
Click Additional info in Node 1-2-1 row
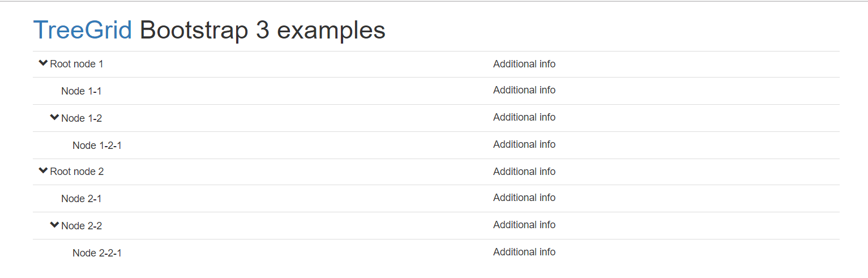[524, 144]
